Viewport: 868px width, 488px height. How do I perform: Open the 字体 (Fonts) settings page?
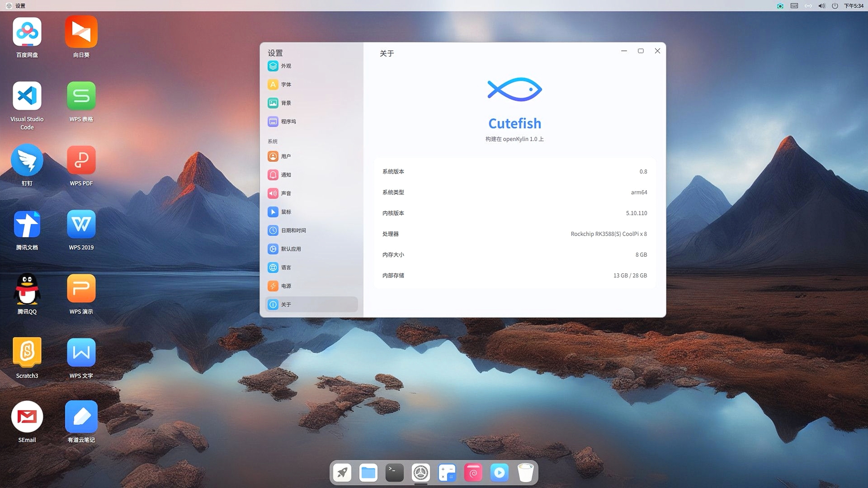coord(286,84)
